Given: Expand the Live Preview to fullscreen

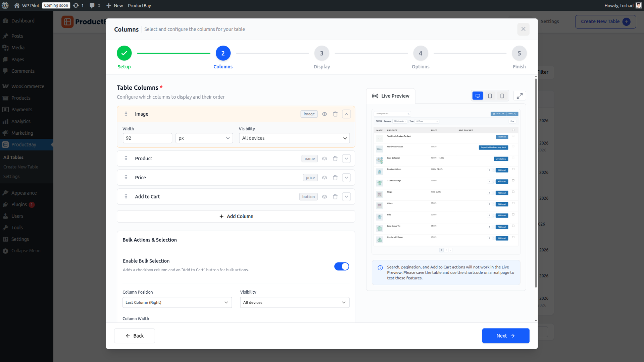Looking at the screenshot, I should coord(520,96).
